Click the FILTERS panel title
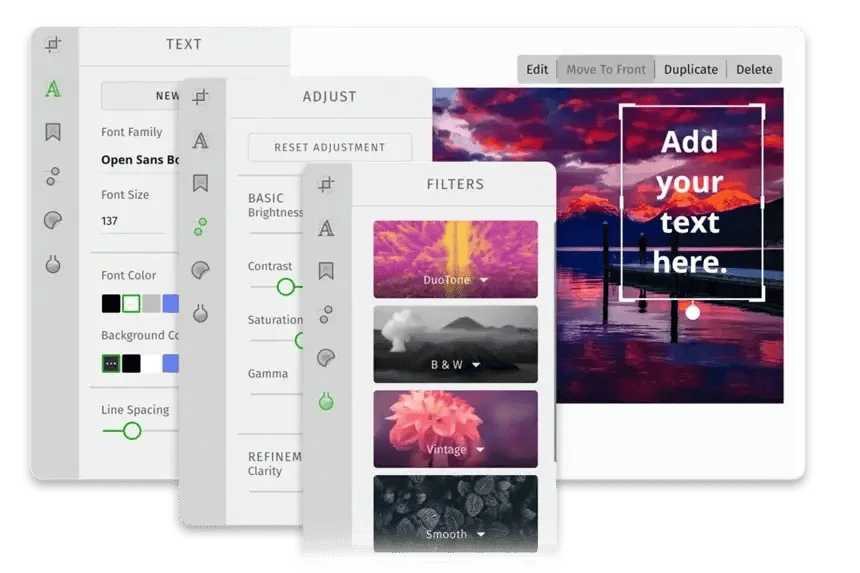 click(x=455, y=184)
